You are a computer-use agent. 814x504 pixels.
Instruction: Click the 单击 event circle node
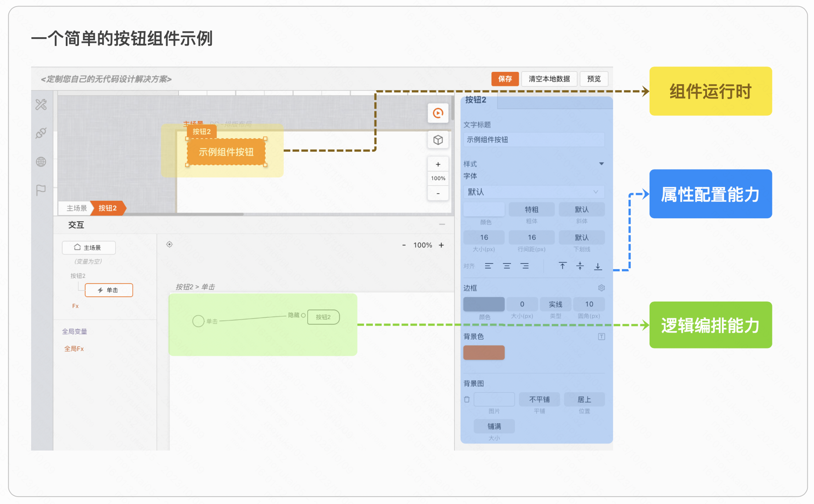198,321
